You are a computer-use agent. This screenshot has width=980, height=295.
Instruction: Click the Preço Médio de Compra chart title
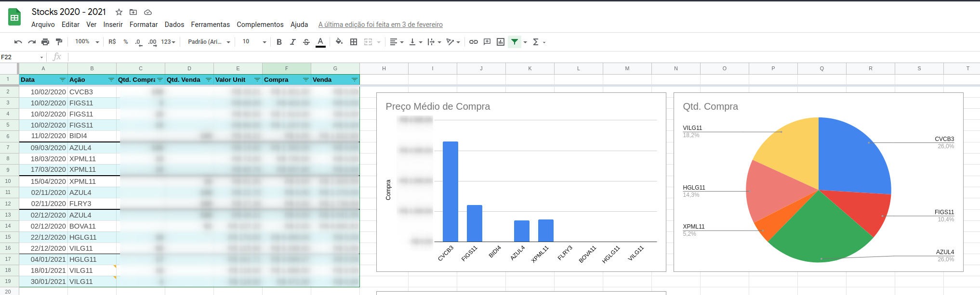(438, 106)
